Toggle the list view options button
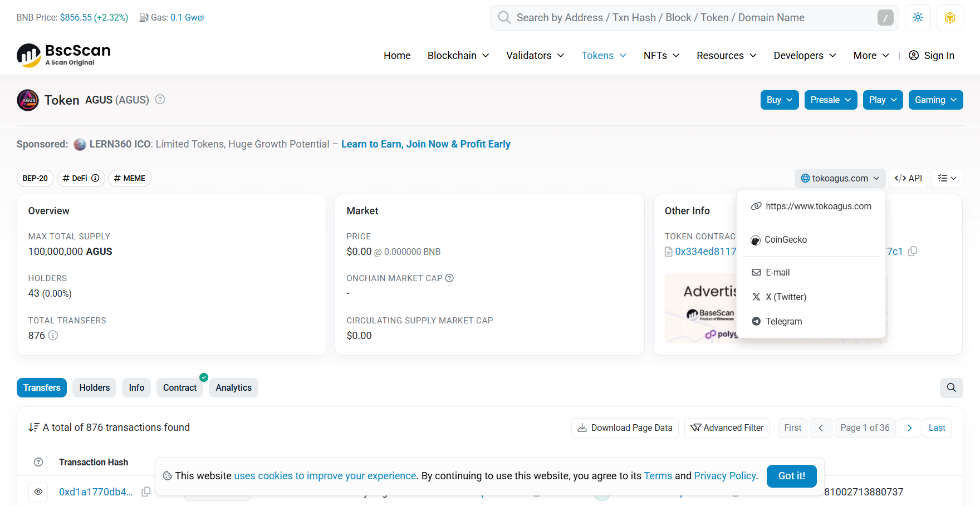980x506 pixels. (947, 178)
